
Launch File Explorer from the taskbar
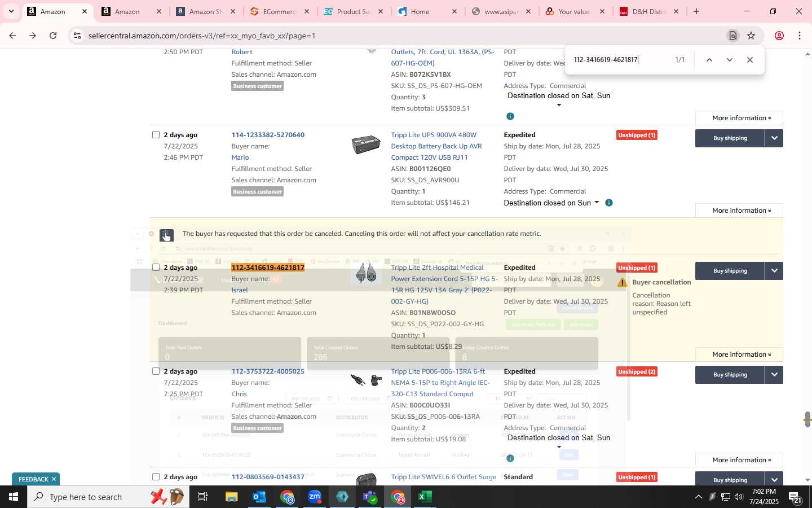[232, 497]
